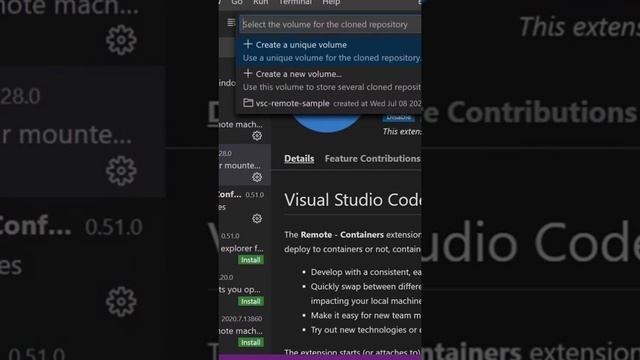Click the plus icon beside Create a new volume
This screenshot has height=360, width=640.
coord(248,73)
